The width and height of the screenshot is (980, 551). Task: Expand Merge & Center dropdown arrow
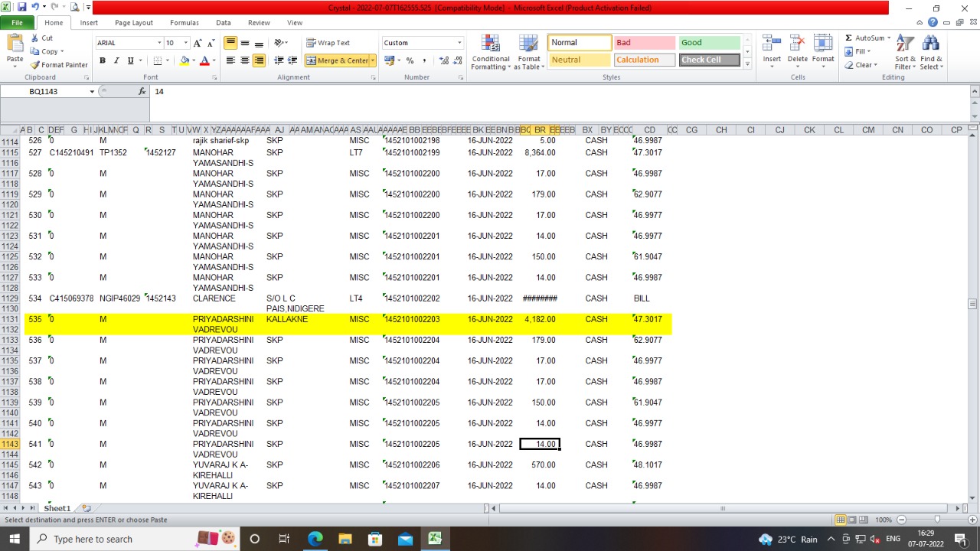click(373, 60)
